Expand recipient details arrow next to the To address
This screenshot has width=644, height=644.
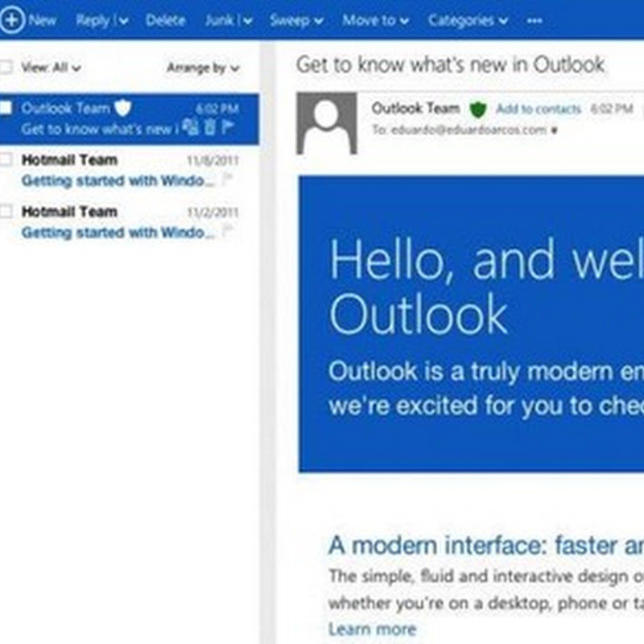[x=555, y=130]
